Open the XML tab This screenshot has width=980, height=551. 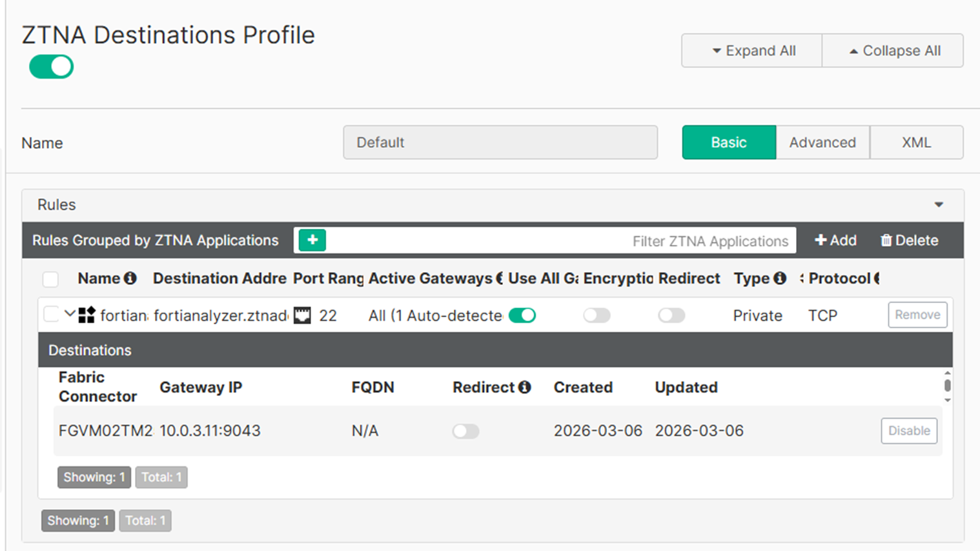916,142
